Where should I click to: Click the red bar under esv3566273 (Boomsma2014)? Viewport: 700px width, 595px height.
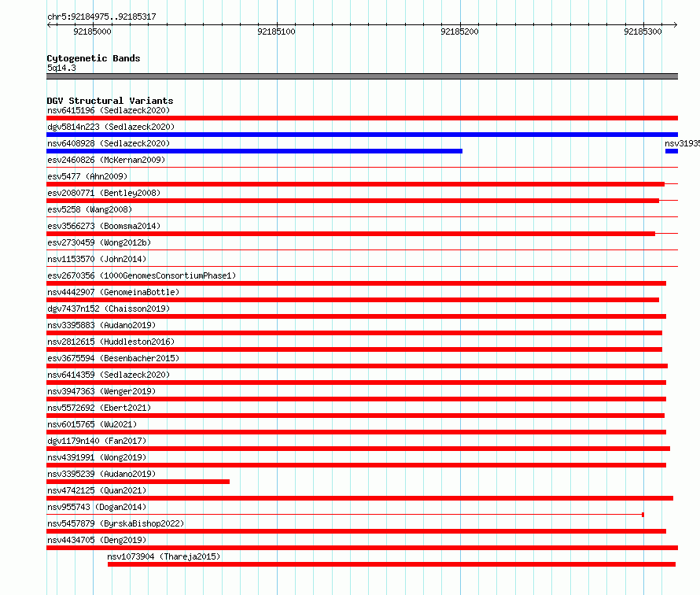351,234
